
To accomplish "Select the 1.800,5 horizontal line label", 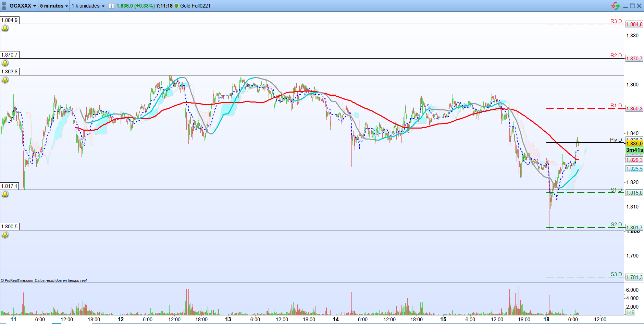I will pos(10,227).
